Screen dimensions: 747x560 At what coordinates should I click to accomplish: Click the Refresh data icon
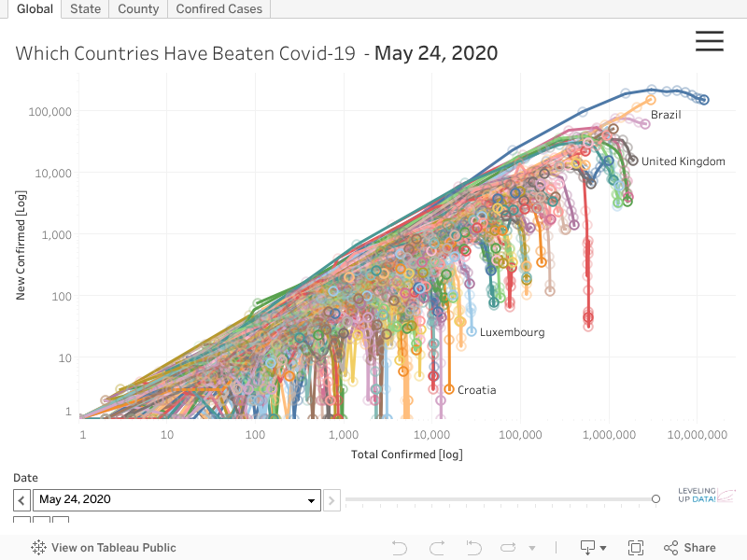tap(508, 548)
